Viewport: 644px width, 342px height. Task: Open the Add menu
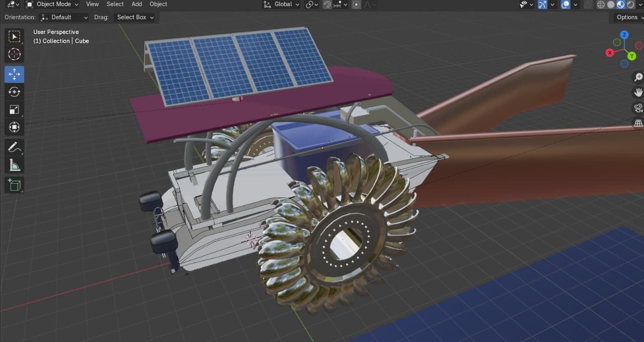click(x=137, y=4)
